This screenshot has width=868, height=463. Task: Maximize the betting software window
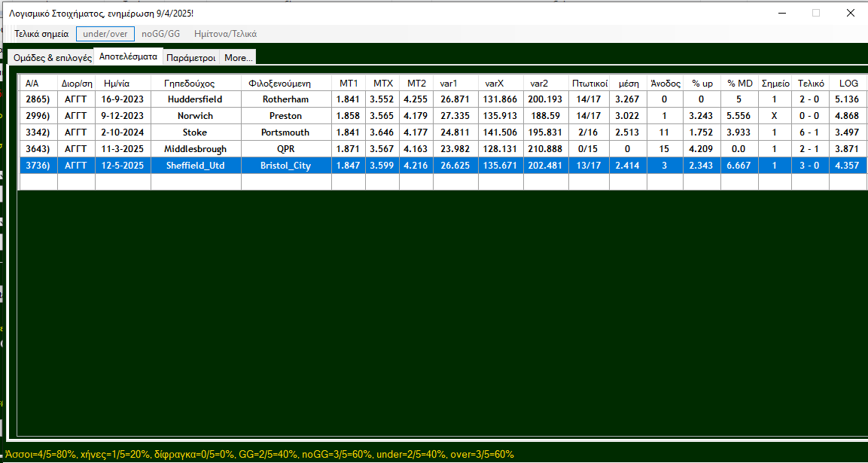click(816, 13)
